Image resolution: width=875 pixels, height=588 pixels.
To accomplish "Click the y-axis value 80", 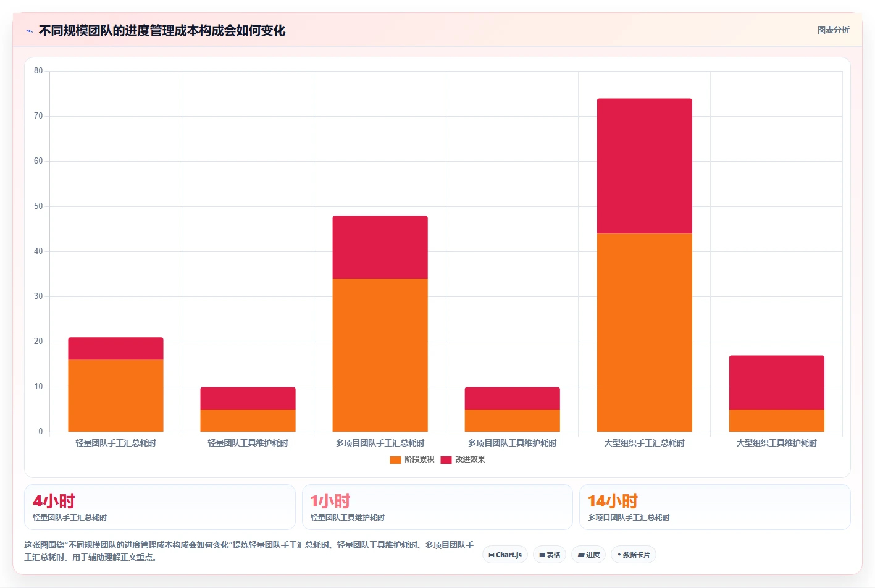I will coord(38,71).
